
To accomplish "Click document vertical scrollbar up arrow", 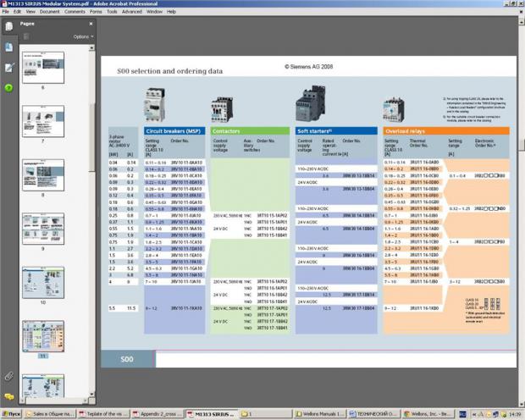I will (x=522, y=20).
